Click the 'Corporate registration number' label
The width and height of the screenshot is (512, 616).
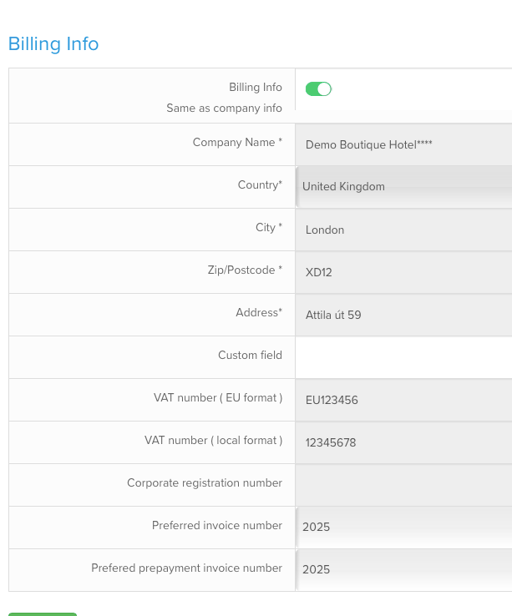(x=204, y=483)
